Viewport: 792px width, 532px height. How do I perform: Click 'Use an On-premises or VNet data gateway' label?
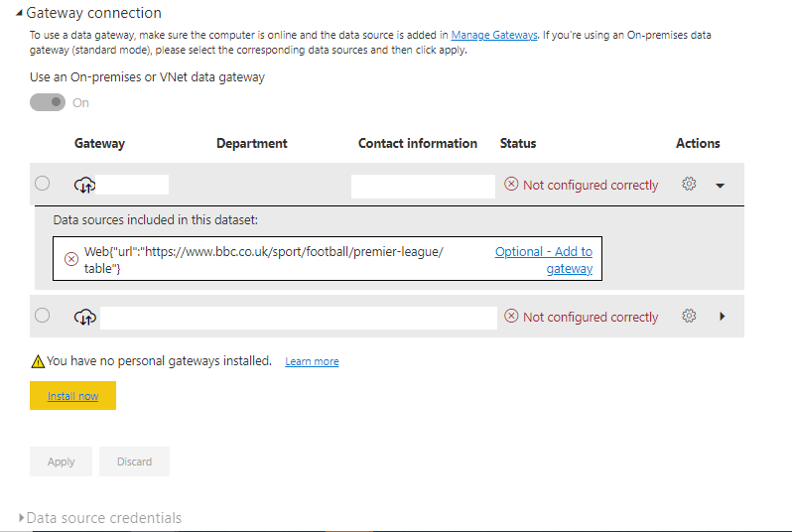tap(147, 76)
